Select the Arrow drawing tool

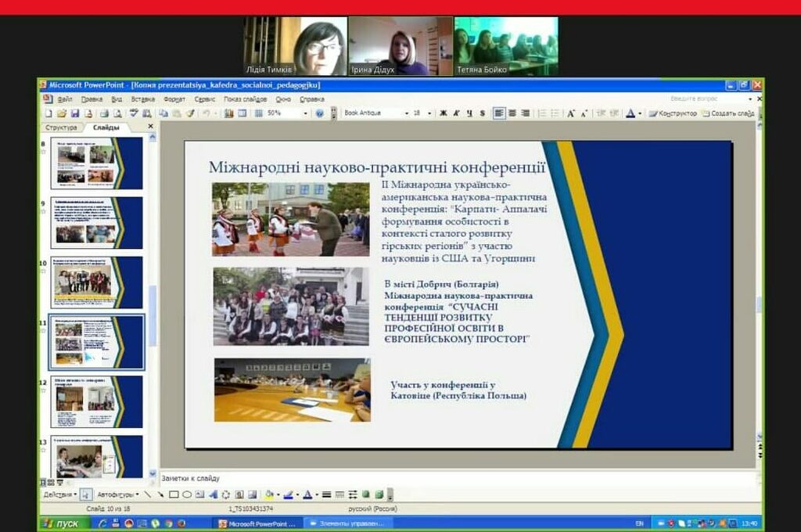tap(161, 494)
